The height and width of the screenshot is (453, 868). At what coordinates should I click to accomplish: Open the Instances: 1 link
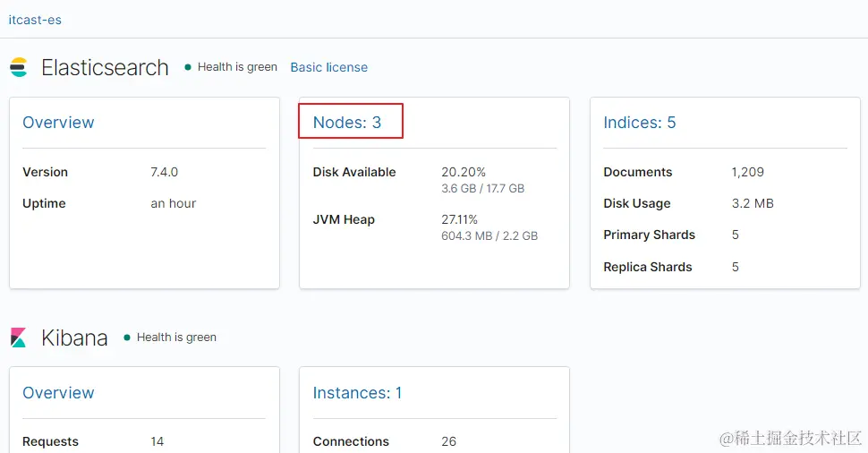pos(357,393)
